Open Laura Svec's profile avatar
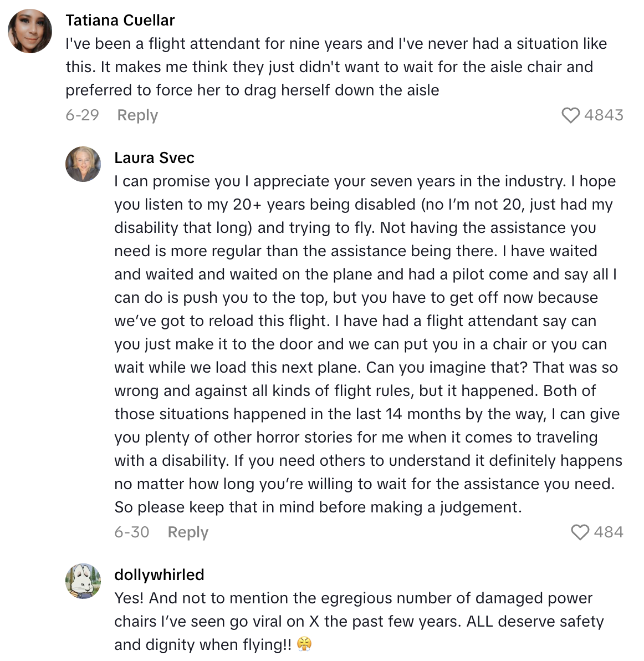 coord(83,164)
